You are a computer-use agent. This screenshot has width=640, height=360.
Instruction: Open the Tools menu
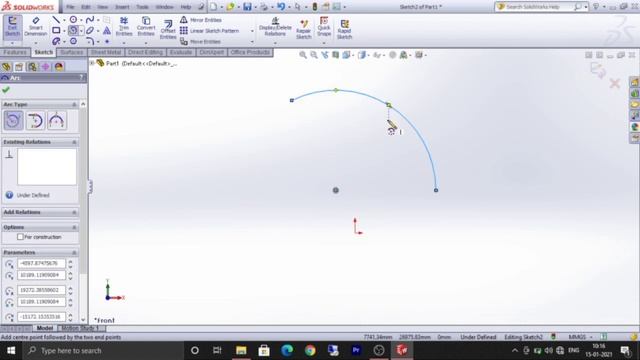coord(142,7)
